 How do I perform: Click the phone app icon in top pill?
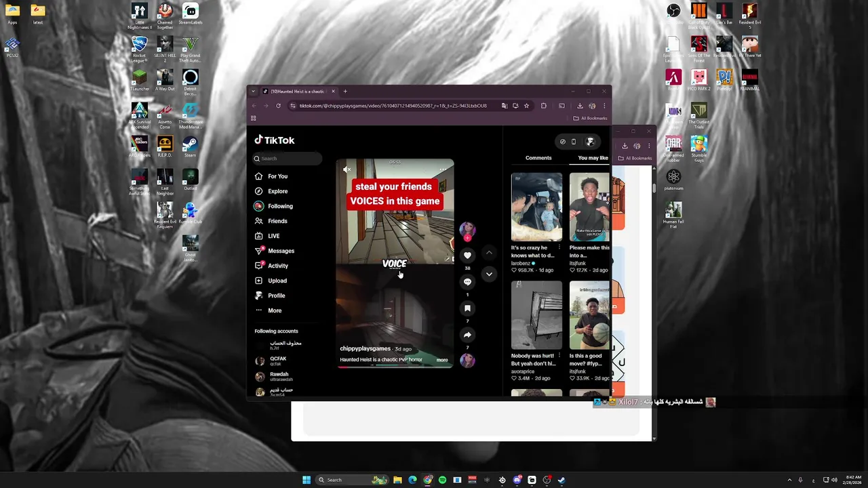(574, 142)
